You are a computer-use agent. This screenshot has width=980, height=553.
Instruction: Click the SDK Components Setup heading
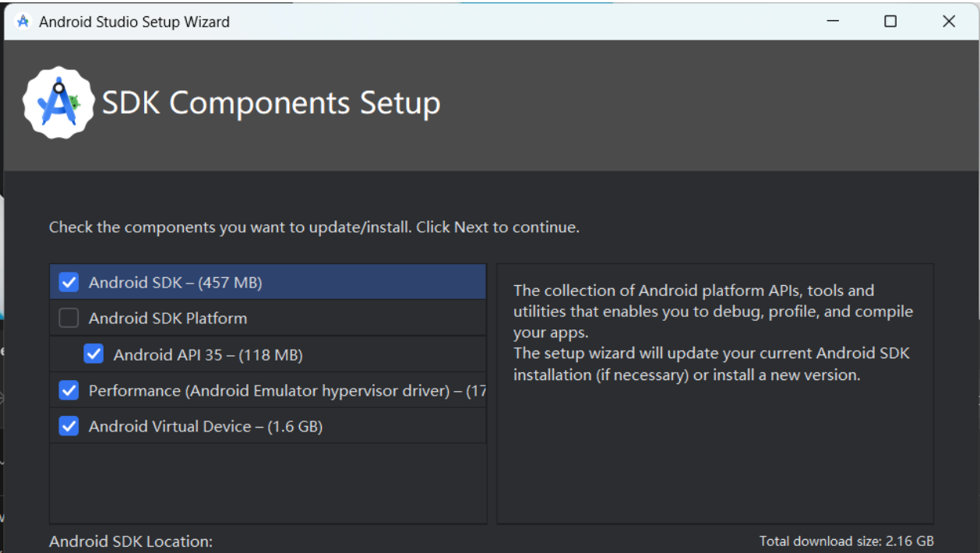(271, 103)
